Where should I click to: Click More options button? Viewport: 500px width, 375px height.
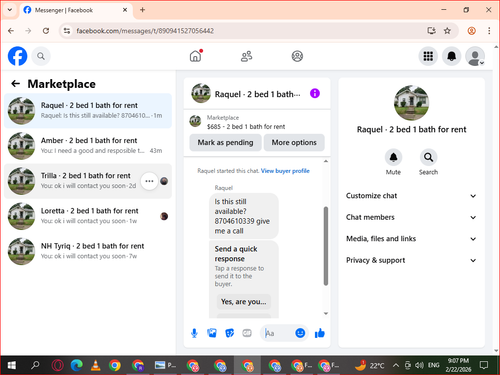point(294,143)
